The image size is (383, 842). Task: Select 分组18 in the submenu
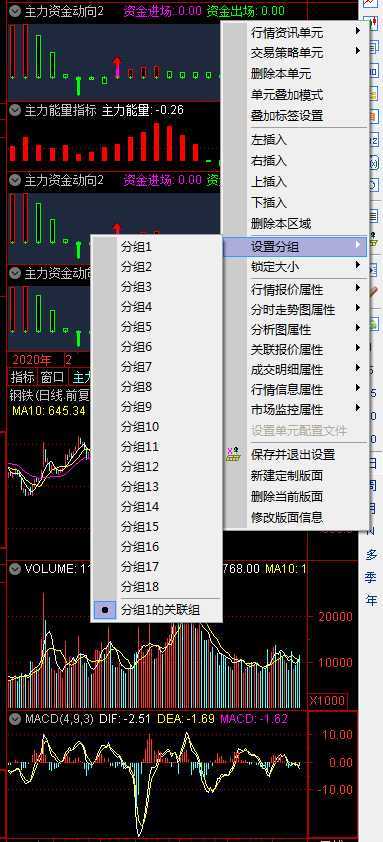click(157, 586)
